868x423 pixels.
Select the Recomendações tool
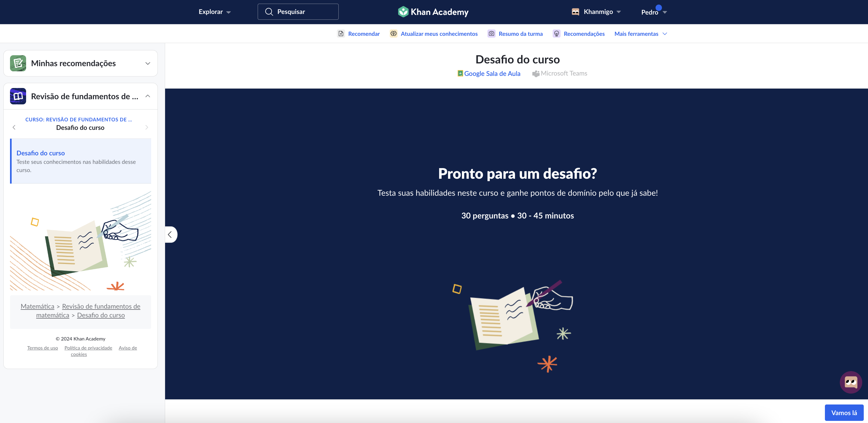coord(578,34)
